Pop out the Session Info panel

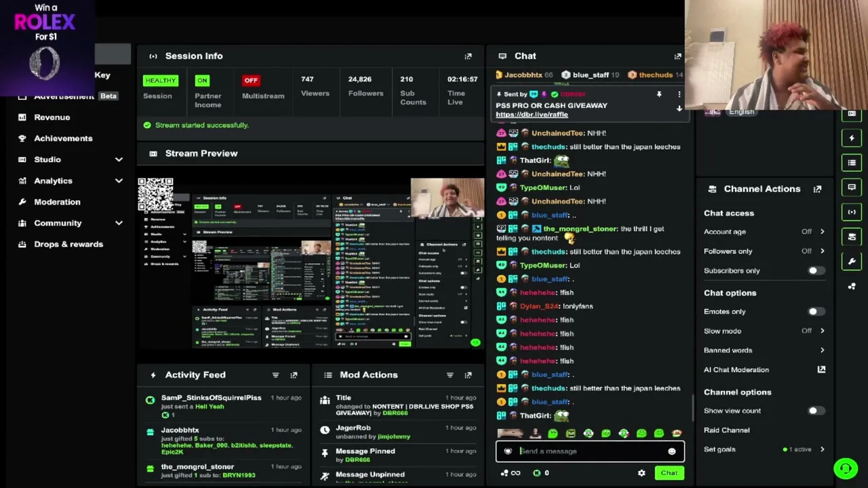(468, 56)
